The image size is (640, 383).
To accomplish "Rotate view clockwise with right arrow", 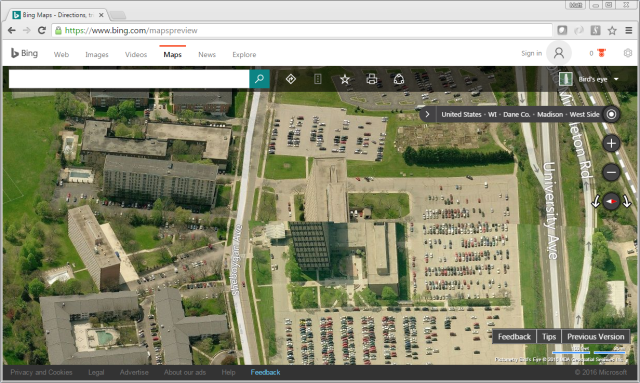I will point(627,201).
